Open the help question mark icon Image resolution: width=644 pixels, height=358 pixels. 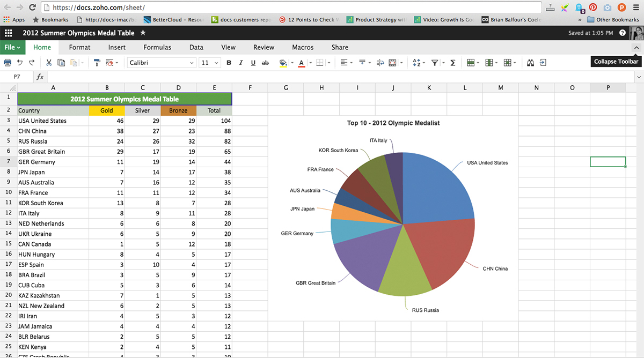(x=623, y=33)
